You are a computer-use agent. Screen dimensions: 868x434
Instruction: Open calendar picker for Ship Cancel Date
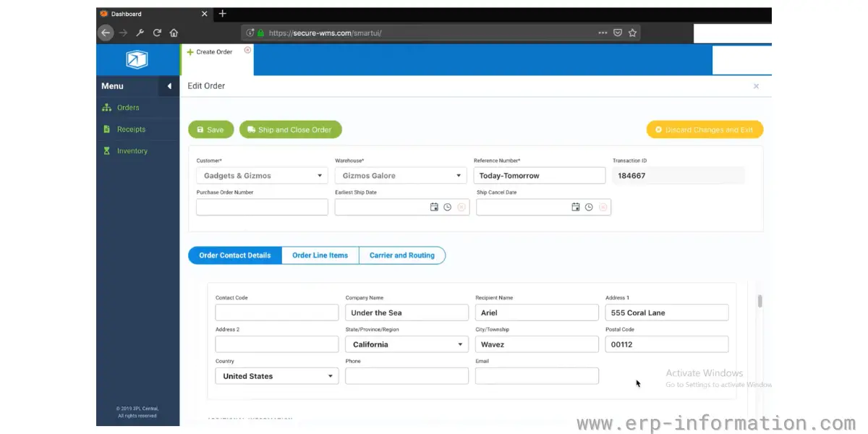576,207
